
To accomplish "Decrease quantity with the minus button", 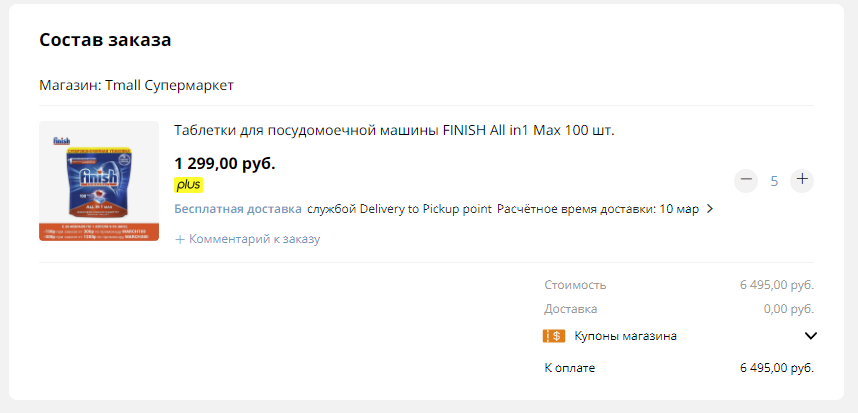I will click(x=746, y=181).
